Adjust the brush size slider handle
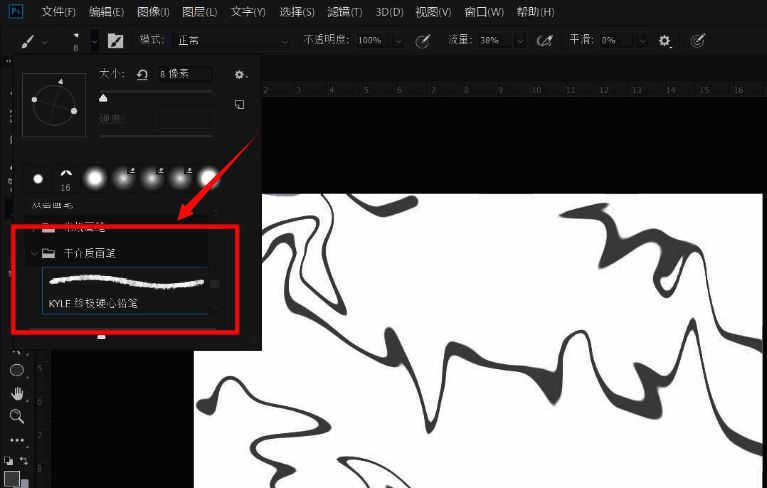 pyautogui.click(x=103, y=98)
